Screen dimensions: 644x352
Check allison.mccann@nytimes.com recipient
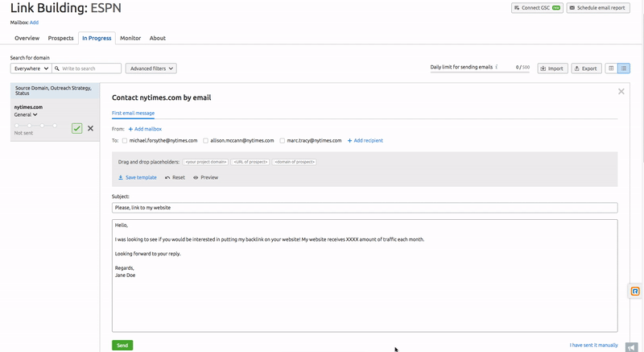coord(205,140)
